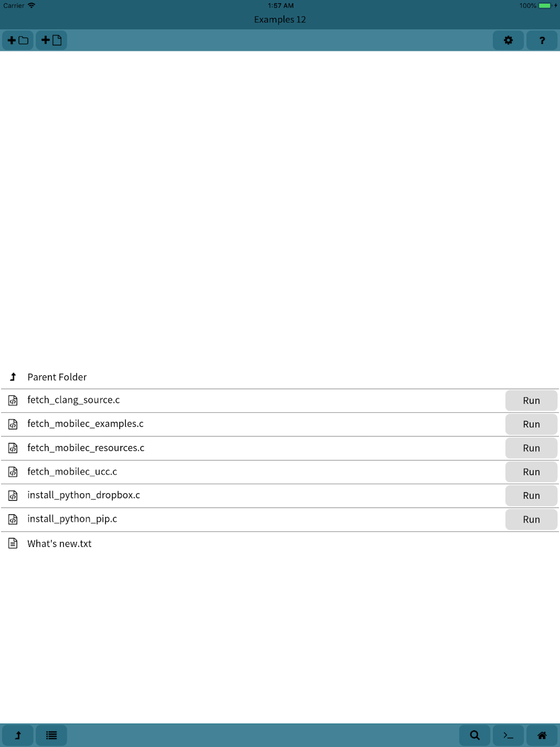This screenshot has width=560, height=747.
Task: Create a new file
Action: click(x=51, y=40)
